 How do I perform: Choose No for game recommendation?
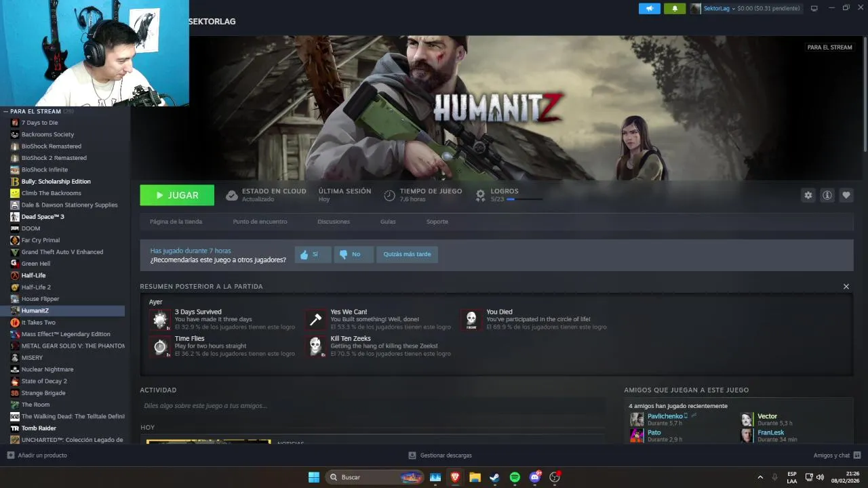353,254
